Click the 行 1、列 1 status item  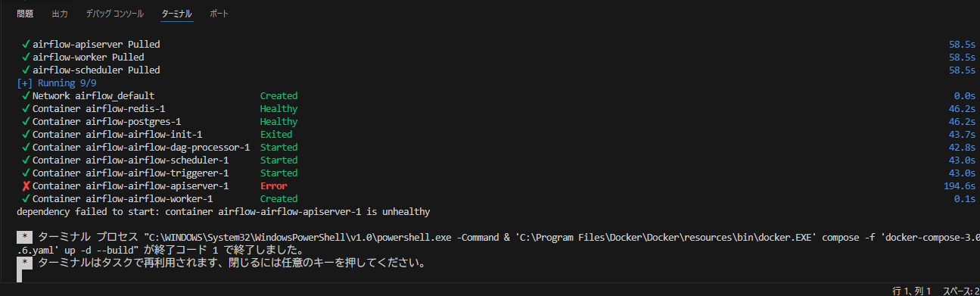912,291
